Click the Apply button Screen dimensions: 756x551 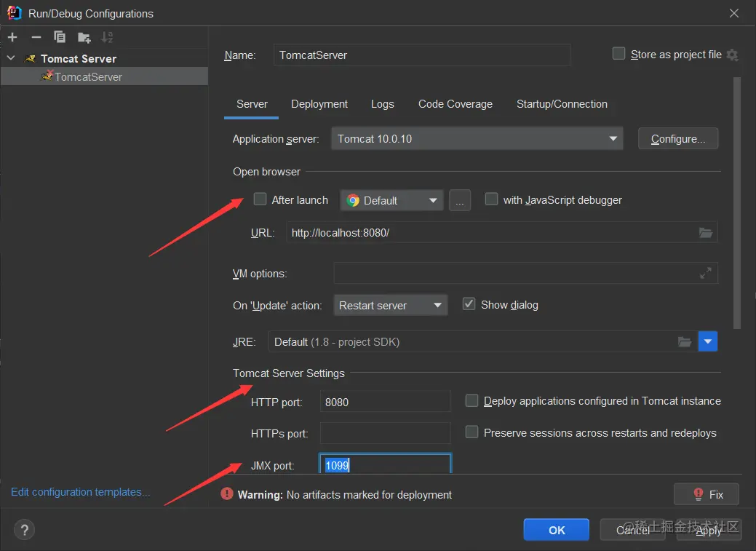point(708,530)
